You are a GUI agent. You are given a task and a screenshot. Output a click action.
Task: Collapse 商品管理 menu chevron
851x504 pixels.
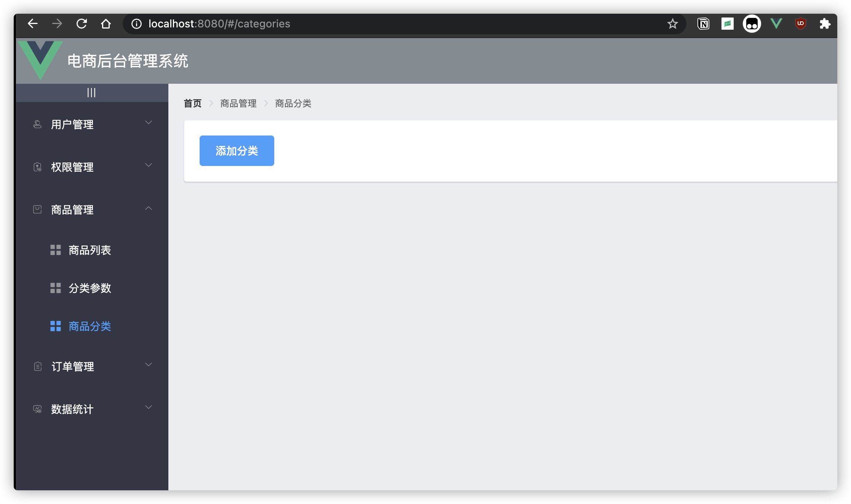[149, 208]
